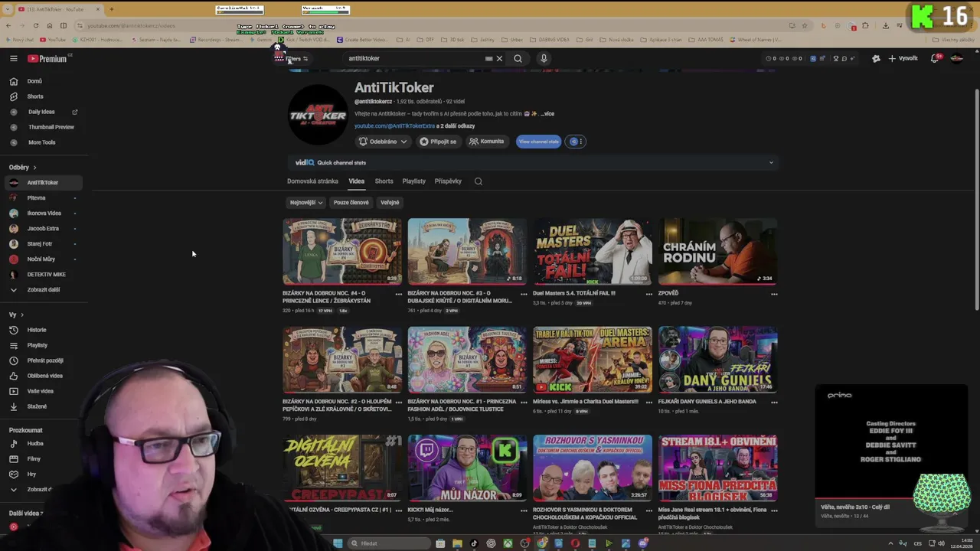Viewport: 980px width, 551px height.
Task: Switch to channel Shorts tab
Action: [x=384, y=181]
